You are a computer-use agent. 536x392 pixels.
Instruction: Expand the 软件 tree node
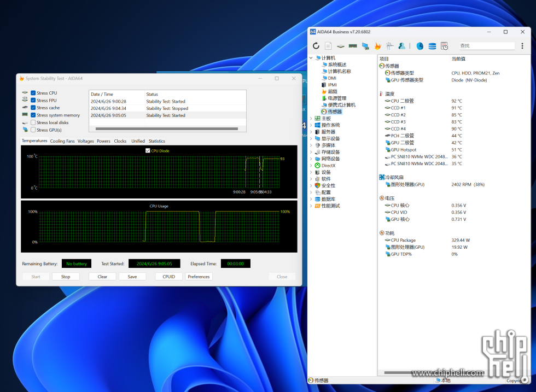point(311,179)
